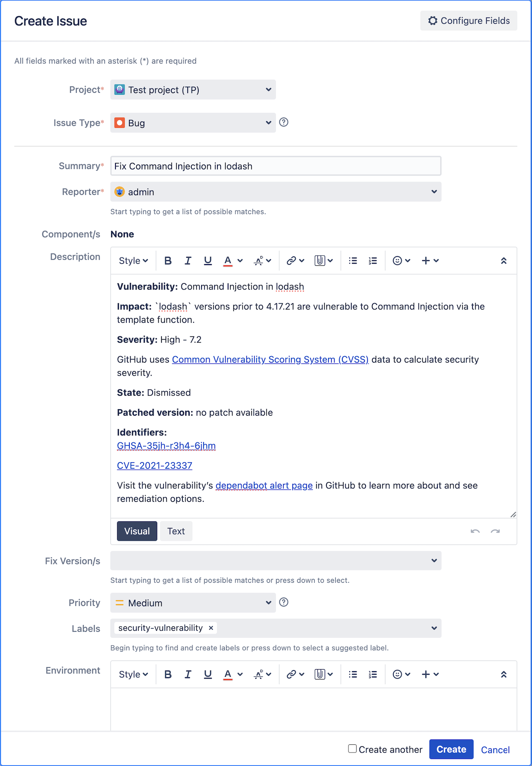Enable the Create another checkbox
532x766 pixels.
(x=352, y=748)
